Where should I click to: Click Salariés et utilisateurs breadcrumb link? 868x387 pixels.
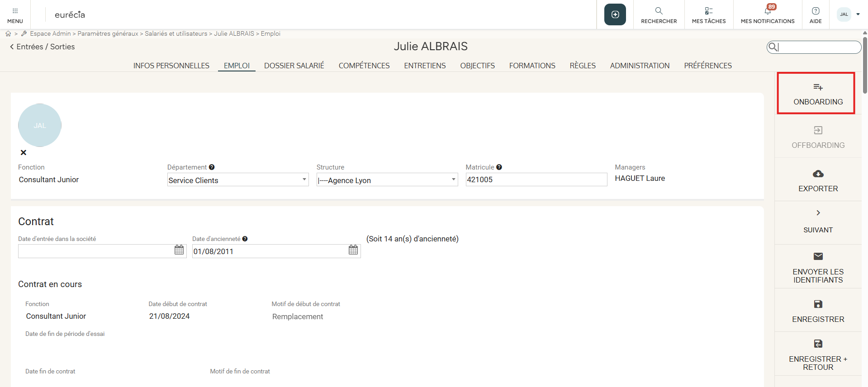tap(176, 33)
